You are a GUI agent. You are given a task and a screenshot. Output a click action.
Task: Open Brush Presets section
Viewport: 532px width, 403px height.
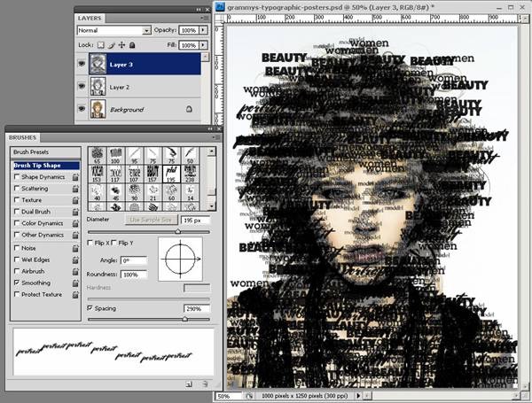(x=34, y=152)
